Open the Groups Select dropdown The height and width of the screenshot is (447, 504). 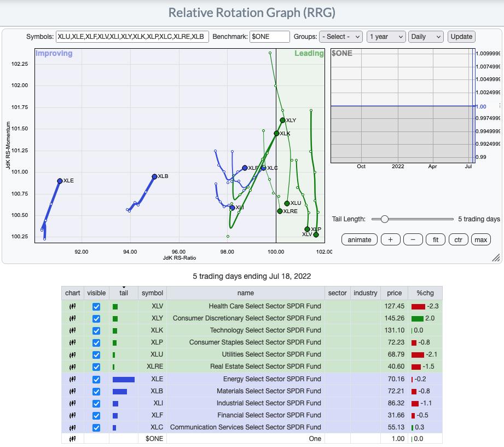point(341,37)
